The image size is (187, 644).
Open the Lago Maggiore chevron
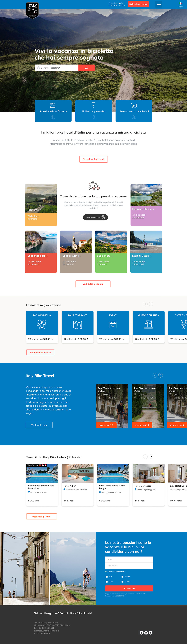pos(47,256)
